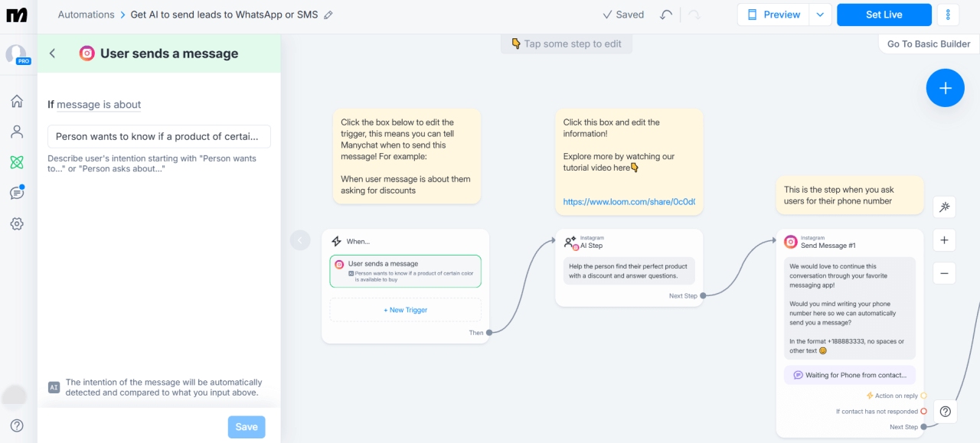Open Settings gear in left sidebar
Viewport: 980px width, 443px height.
click(17, 223)
